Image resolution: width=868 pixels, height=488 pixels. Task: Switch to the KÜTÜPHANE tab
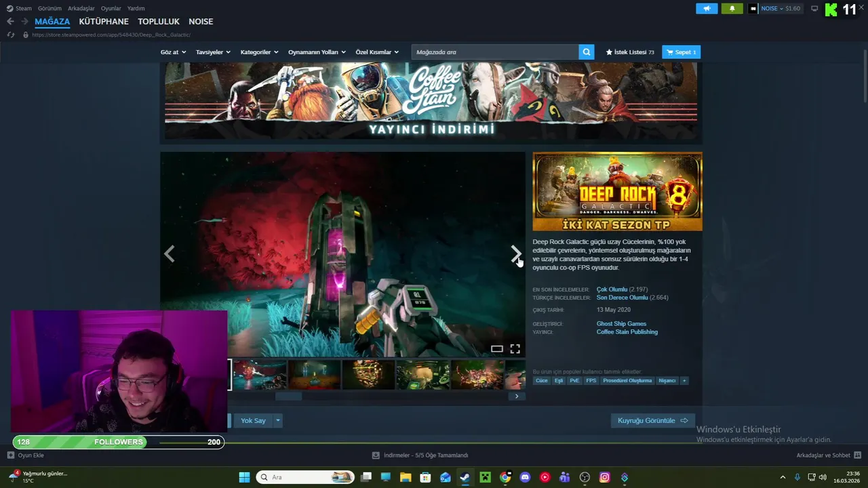tap(104, 22)
